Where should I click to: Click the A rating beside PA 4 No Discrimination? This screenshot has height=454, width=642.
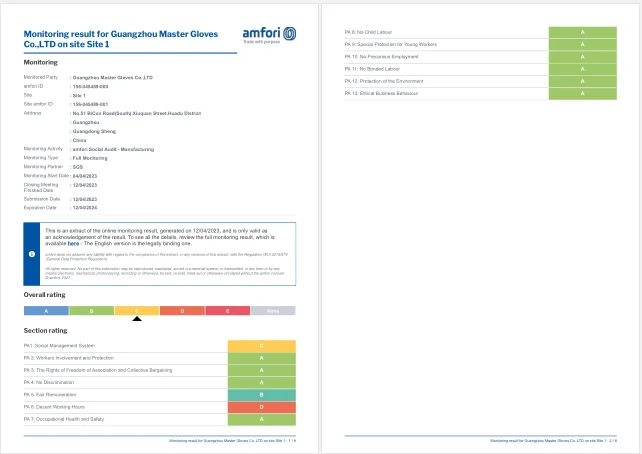point(262,383)
